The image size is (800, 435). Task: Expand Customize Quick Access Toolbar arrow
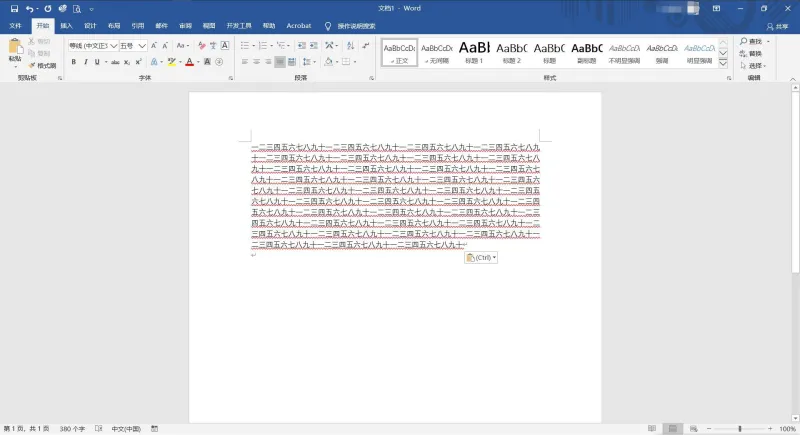click(x=91, y=9)
